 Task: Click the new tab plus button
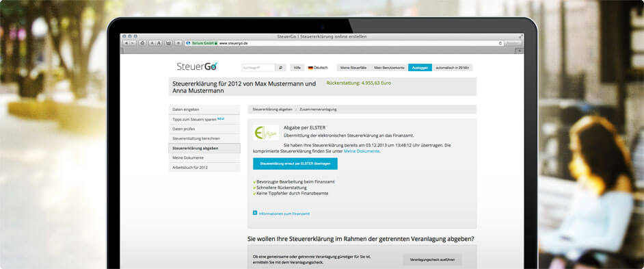(520, 51)
